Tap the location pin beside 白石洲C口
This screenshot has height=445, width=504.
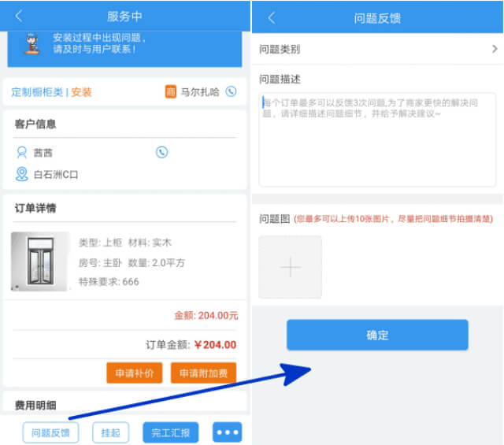(22, 174)
